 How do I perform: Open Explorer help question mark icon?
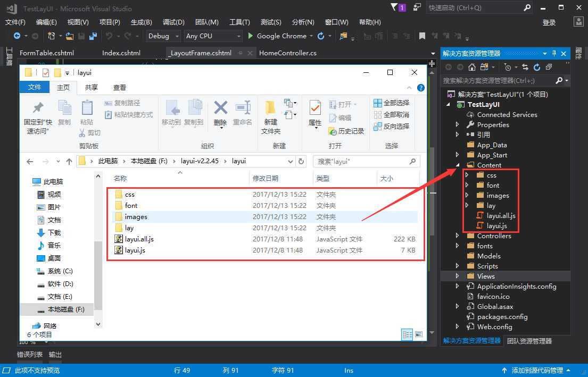[421, 88]
